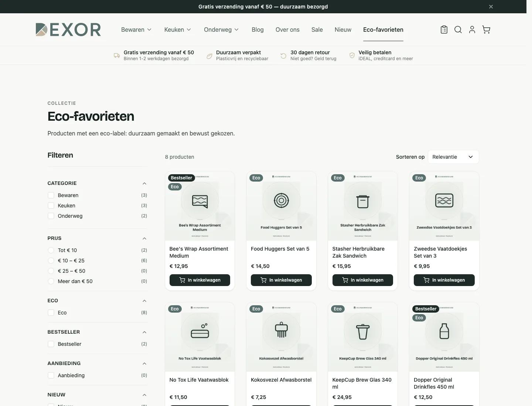Select the Eco-favorieten menu item
Image resolution: width=532 pixels, height=406 pixels.
click(383, 30)
